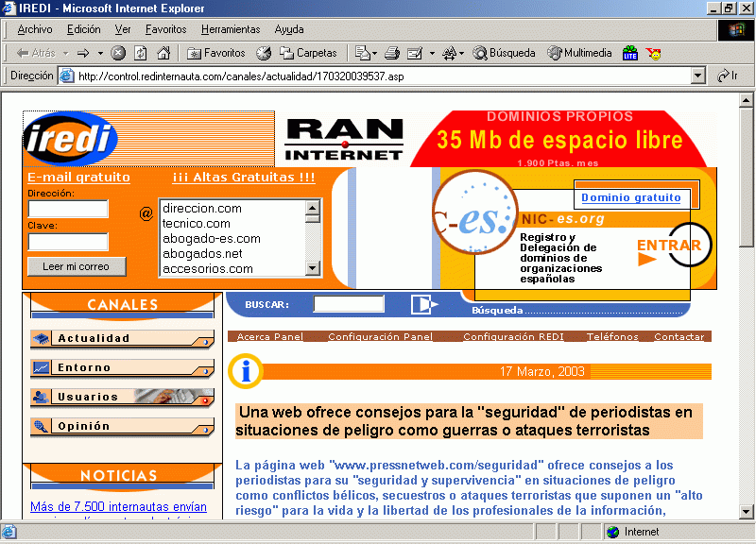
Task: Open the Usuarios channel
Action: (123, 397)
